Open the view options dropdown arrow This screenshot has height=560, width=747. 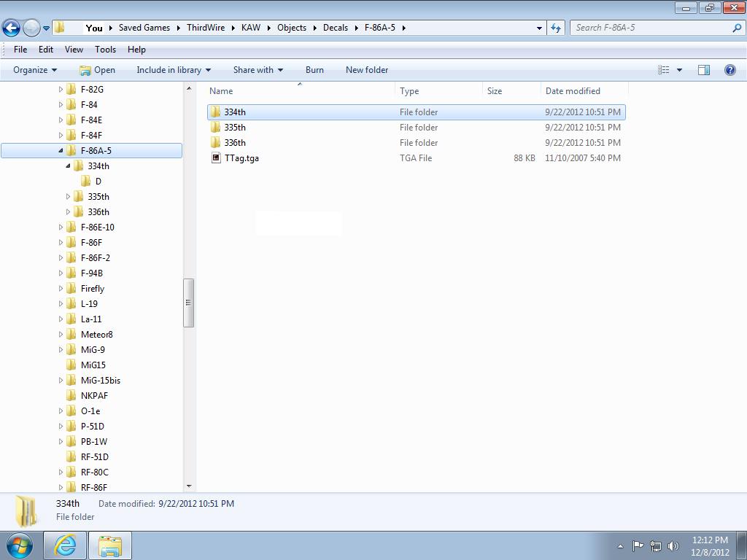(x=679, y=70)
